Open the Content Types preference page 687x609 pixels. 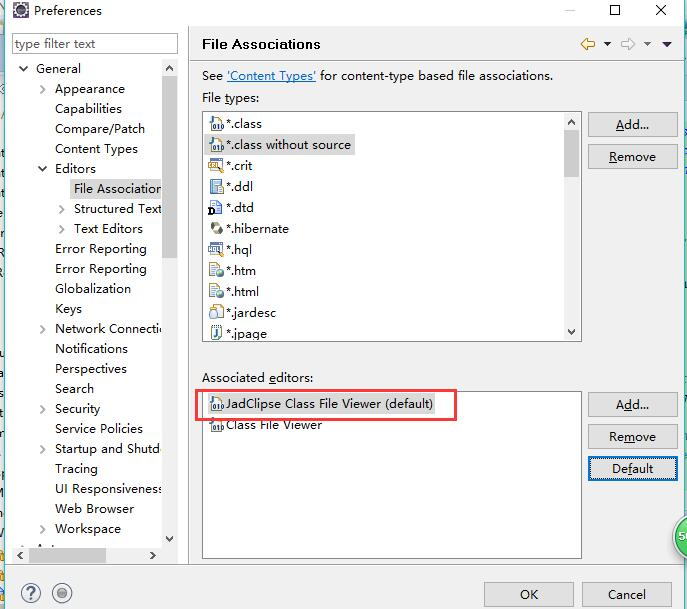click(96, 149)
